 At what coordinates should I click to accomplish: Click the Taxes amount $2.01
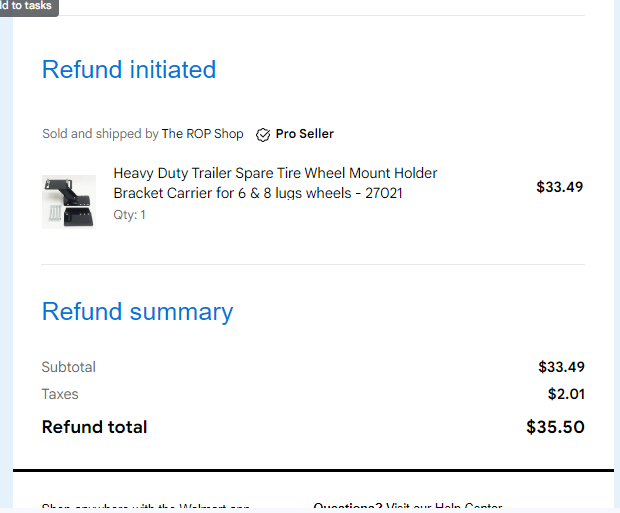click(566, 394)
